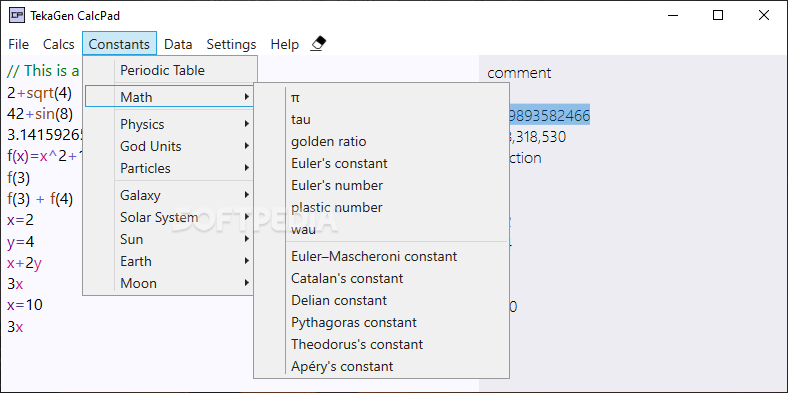Viewport: 788px width, 393px height.
Task: Open the Help menu
Action: (284, 44)
